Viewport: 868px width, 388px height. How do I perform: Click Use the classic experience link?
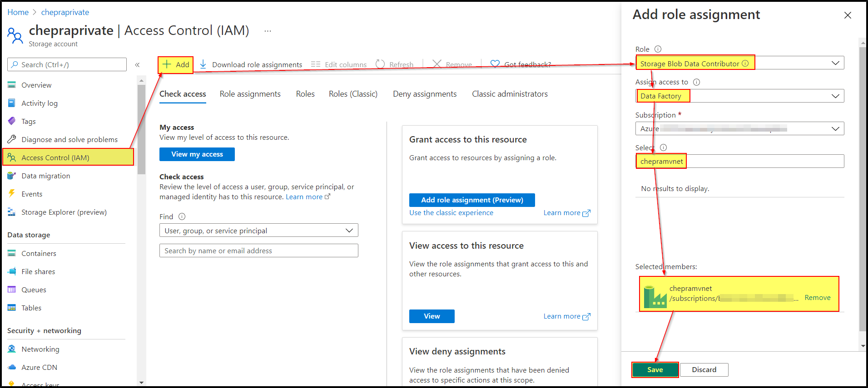click(x=451, y=213)
